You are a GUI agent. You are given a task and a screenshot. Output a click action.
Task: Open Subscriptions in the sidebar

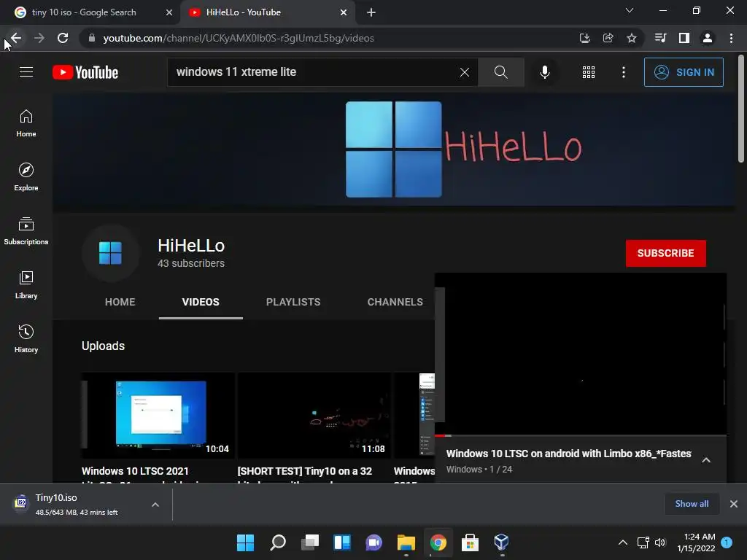[x=26, y=231]
